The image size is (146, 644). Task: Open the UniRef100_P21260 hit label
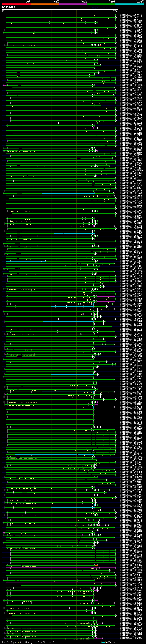tap(131, 193)
